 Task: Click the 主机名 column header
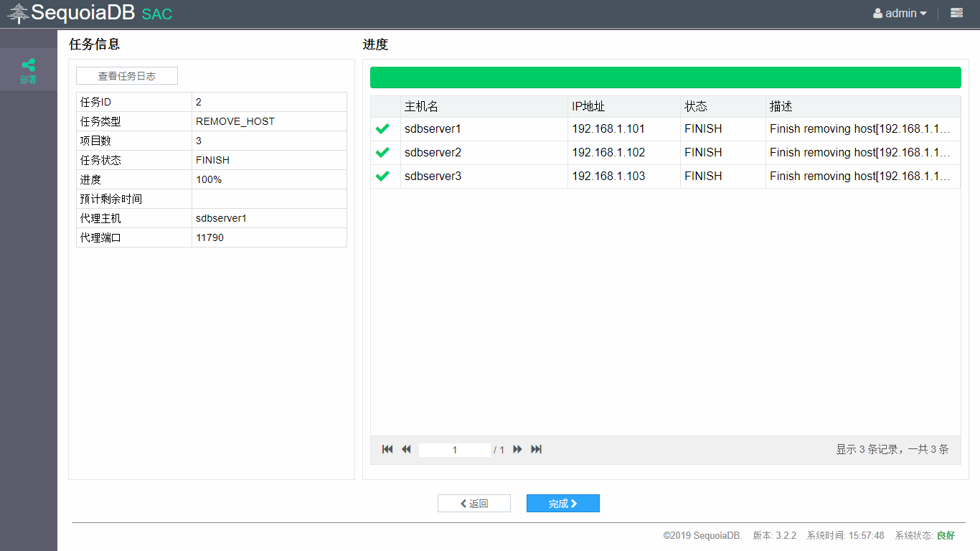[484, 107]
